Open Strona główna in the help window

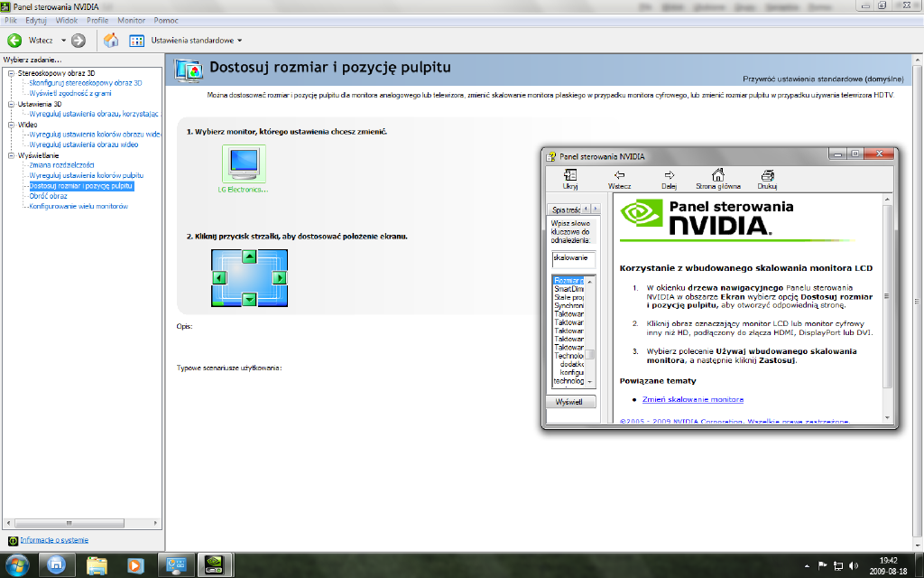(x=717, y=180)
